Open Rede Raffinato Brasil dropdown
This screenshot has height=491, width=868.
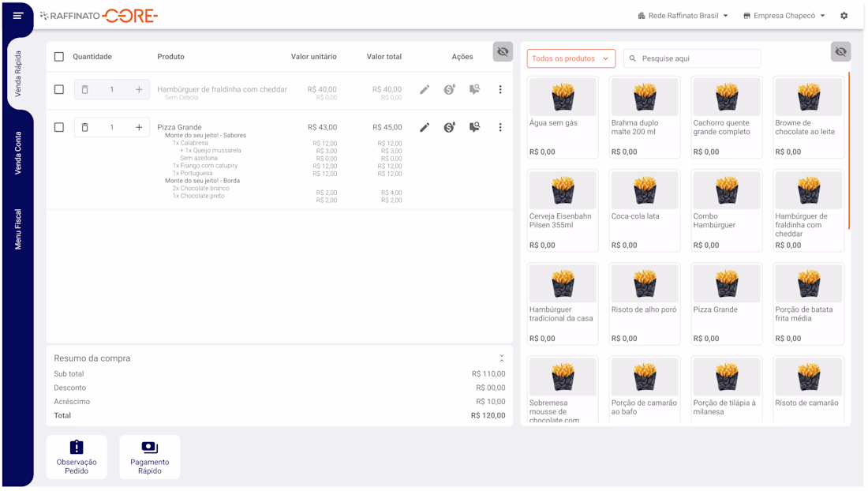point(683,16)
